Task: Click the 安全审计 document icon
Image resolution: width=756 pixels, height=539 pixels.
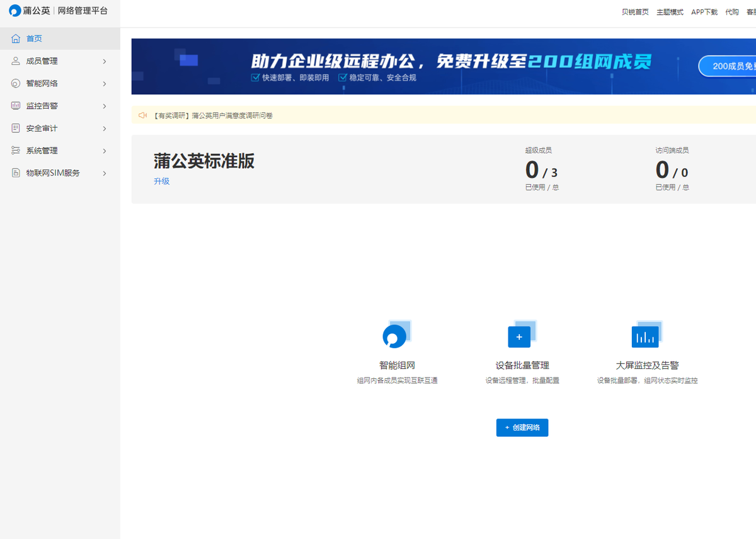Action: click(16, 128)
